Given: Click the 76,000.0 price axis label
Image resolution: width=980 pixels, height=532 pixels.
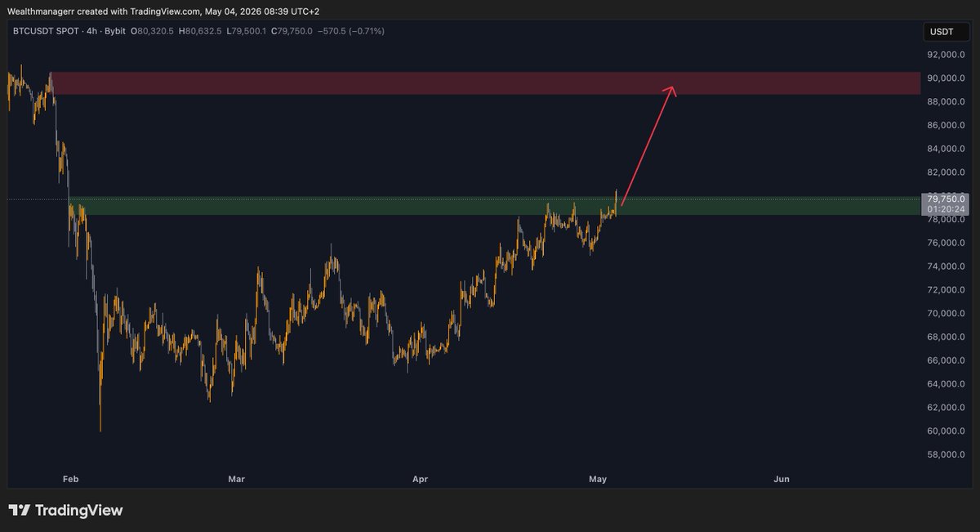Looking at the screenshot, I should [947, 244].
